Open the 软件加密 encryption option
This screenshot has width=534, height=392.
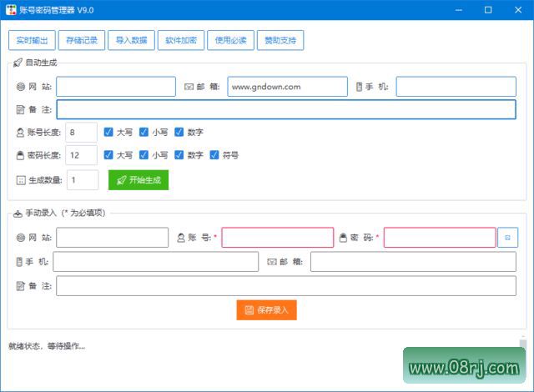(180, 40)
